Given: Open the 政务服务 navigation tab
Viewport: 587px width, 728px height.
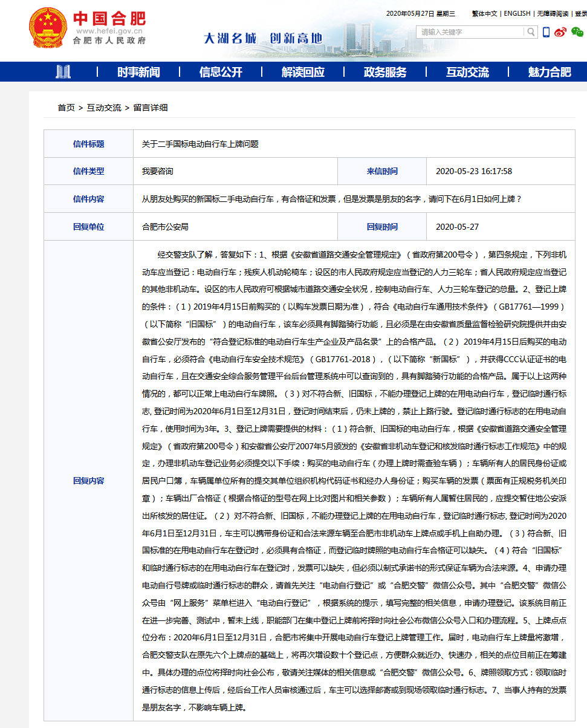Looking at the screenshot, I should [385, 72].
